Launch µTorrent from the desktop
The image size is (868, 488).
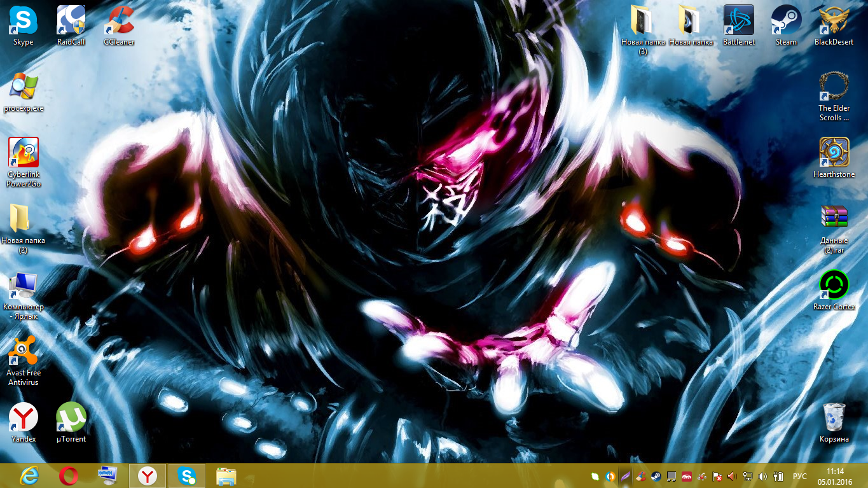[x=71, y=422]
